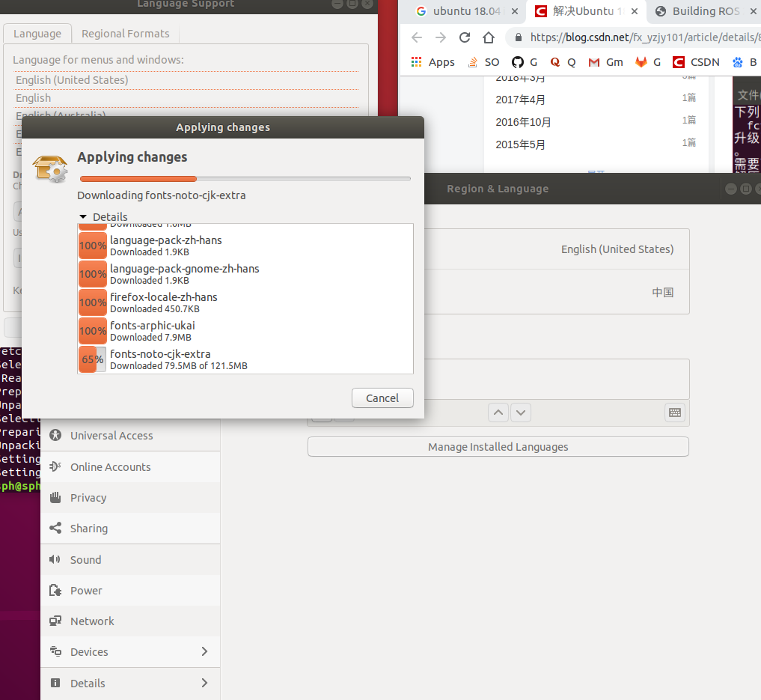The width and height of the screenshot is (761, 700).
Task: Click the package installer icon in dialog
Action: coord(50,169)
